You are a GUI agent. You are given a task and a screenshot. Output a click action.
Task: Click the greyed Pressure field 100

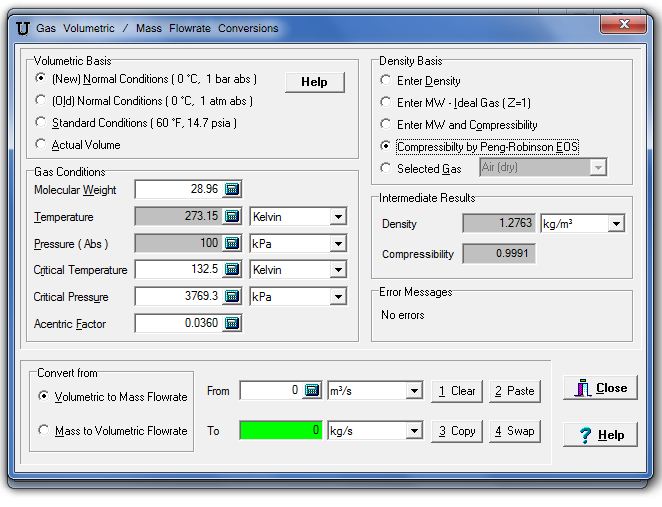(179, 243)
